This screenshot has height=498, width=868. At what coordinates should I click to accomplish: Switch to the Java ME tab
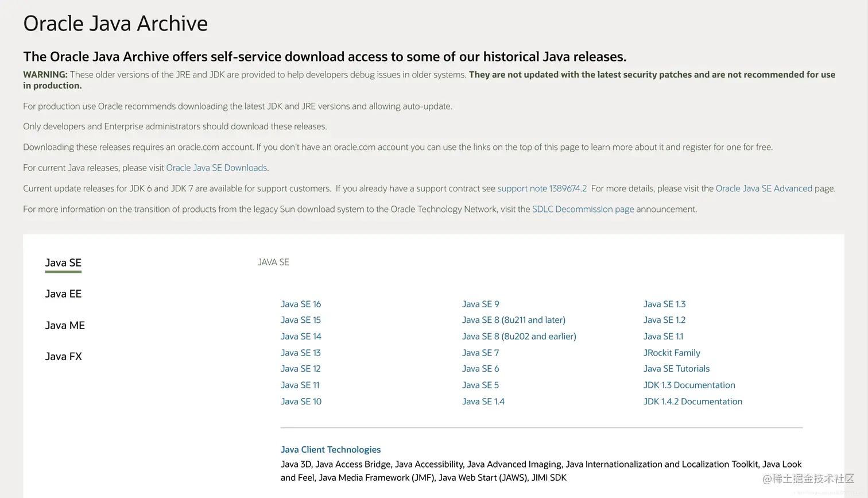(65, 326)
